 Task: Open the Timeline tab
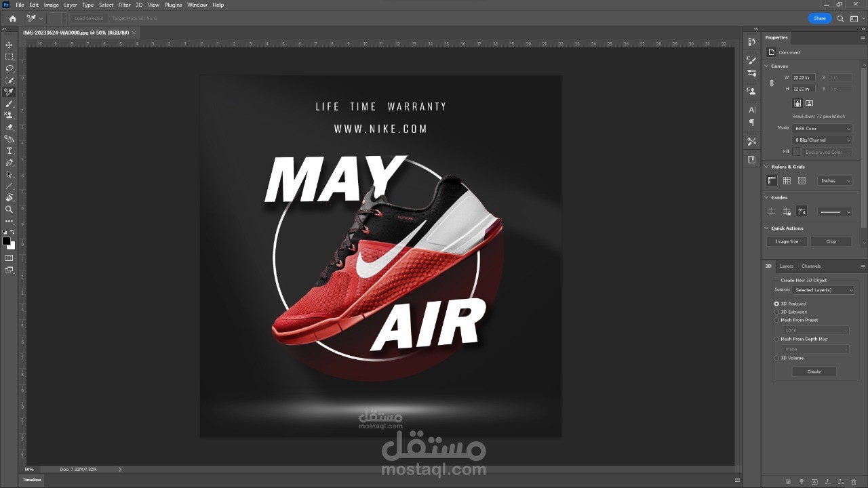click(32, 480)
